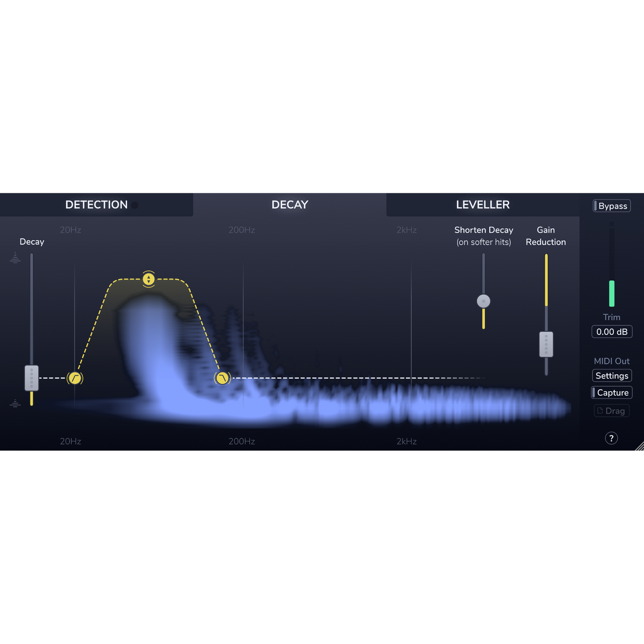This screenshot has width=644, height=644.
Task: Toggle the Detection listen indicator dot
Action: (135, 205)
